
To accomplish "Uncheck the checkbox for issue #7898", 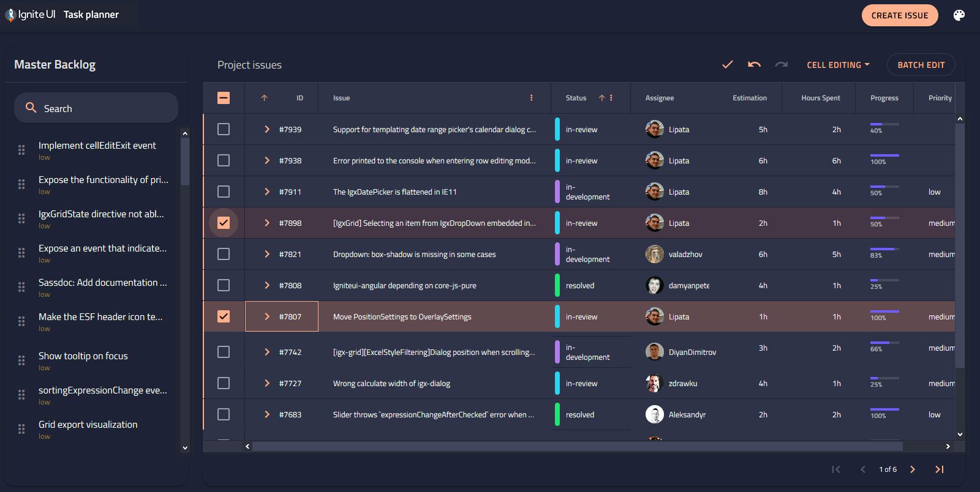I will coord(224,223).
